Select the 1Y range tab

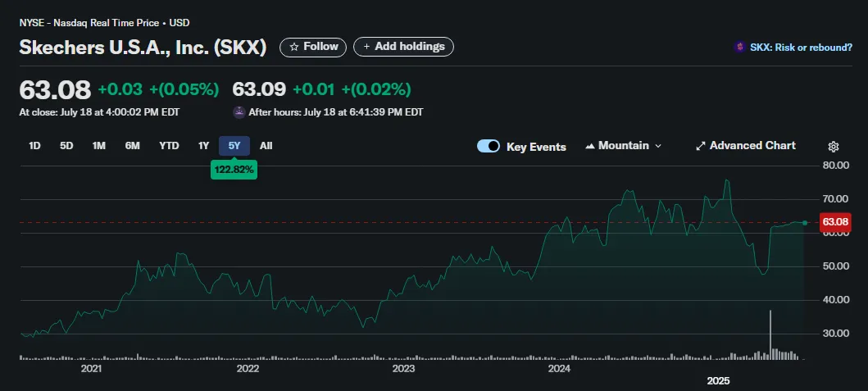click(204, 146)
